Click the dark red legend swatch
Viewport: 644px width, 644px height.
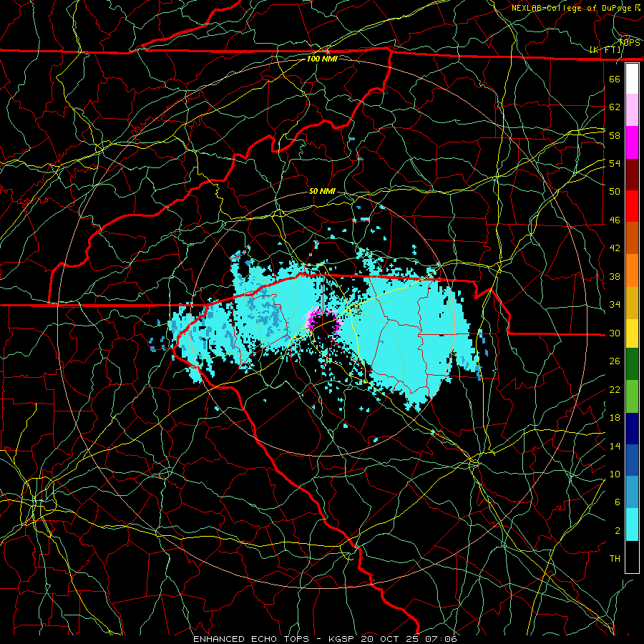(x=632, y=175)
